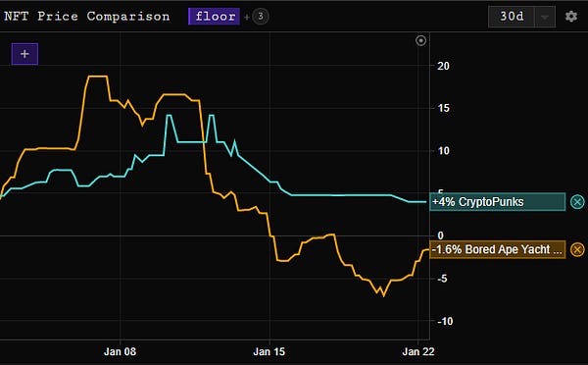Click the -1.6% Bored Ape Yacht label
The height and width of the screenshot is (365, 588).
[497, 250]
